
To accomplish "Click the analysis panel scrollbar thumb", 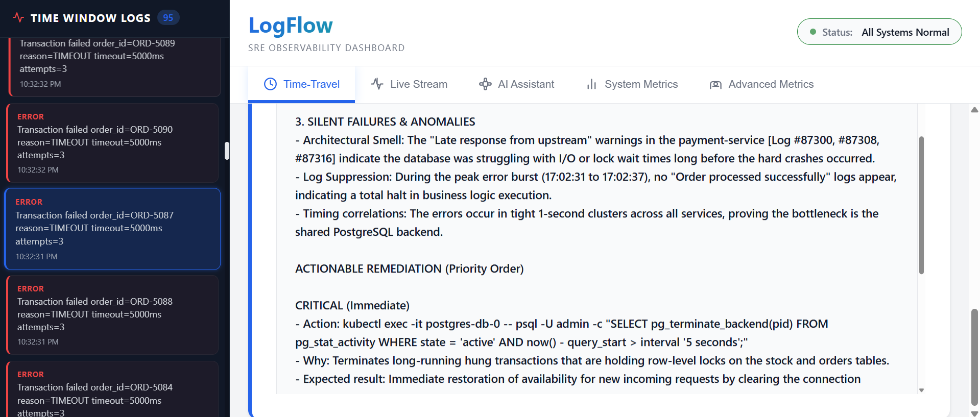I will [x=921, y=204].
